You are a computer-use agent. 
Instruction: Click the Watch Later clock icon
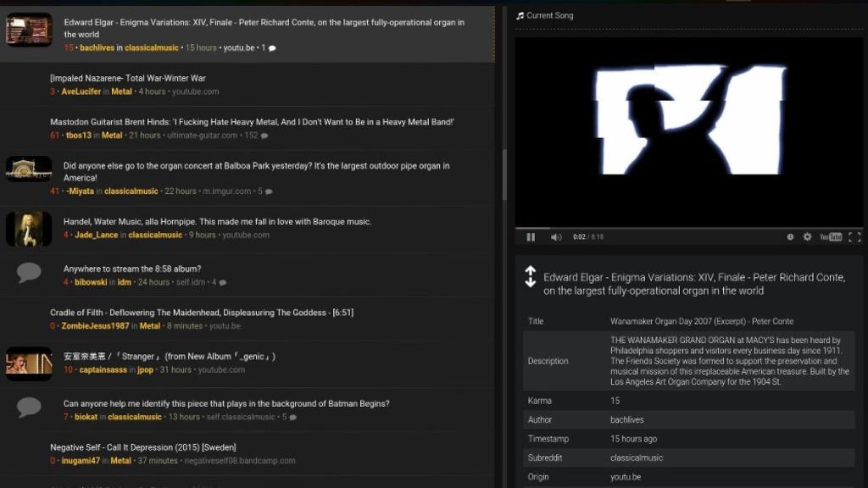(791, 236)
